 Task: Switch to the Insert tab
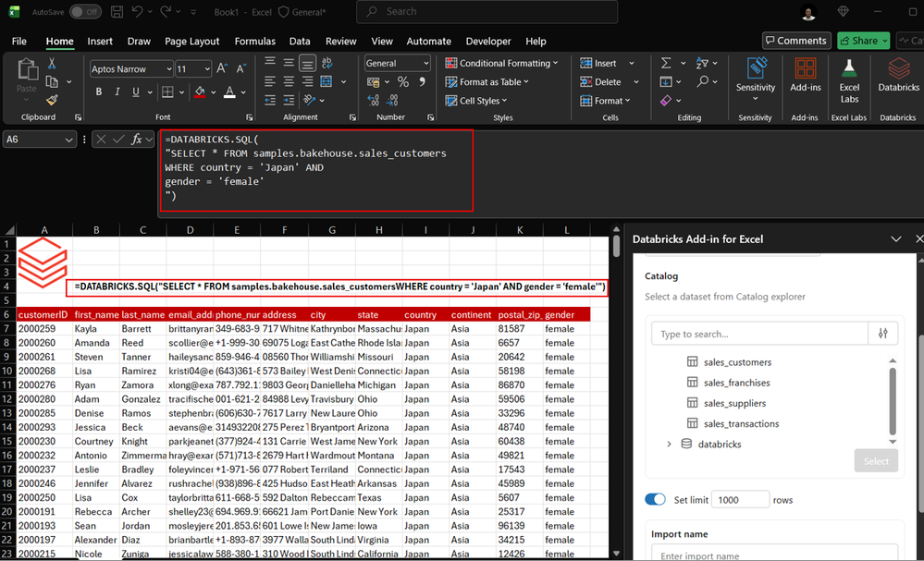100,42
